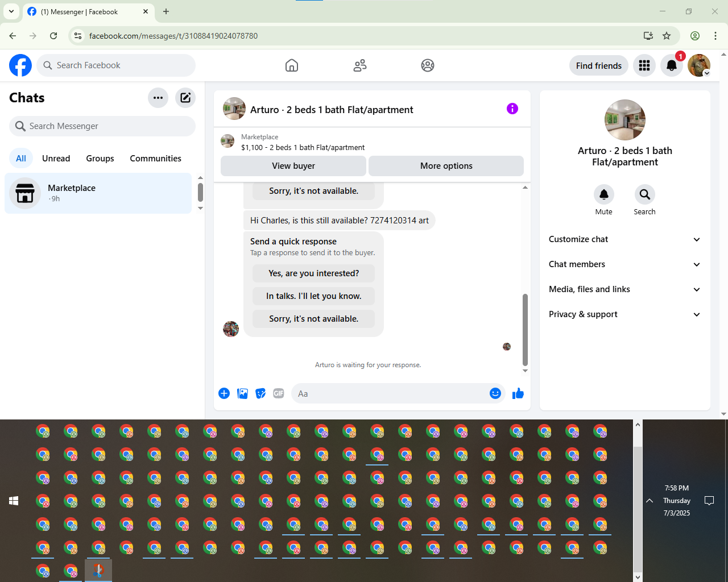The image size is (728, 582).
Task: Send quick reply 'In talks. I'll let you know.'
Action: pyautogui.click(x=314, y=296)
